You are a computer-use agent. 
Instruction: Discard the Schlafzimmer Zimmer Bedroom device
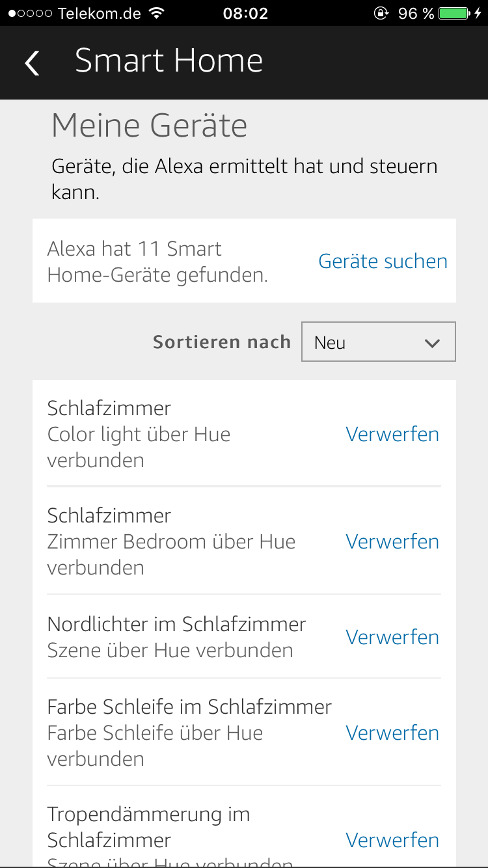[392, 541]
